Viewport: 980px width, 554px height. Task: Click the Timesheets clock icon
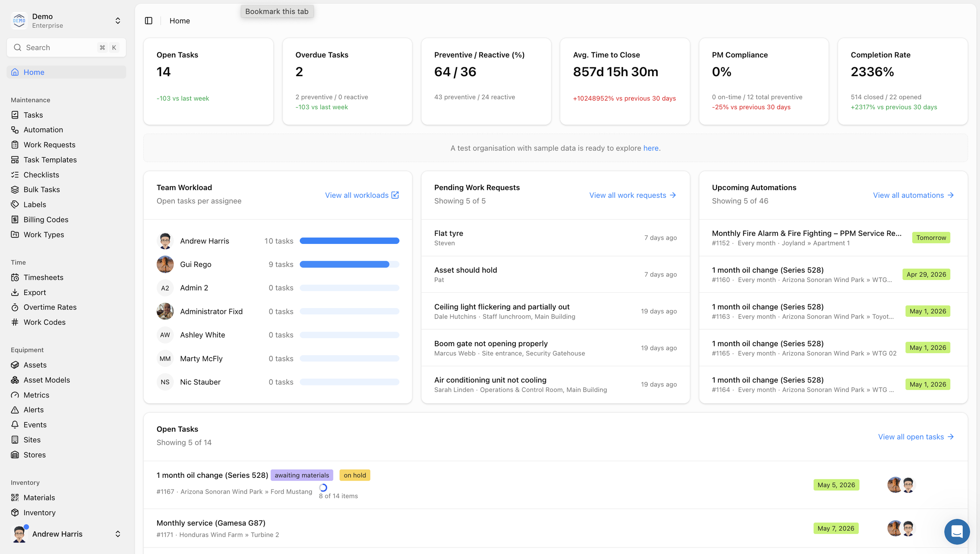click(15, 277)
